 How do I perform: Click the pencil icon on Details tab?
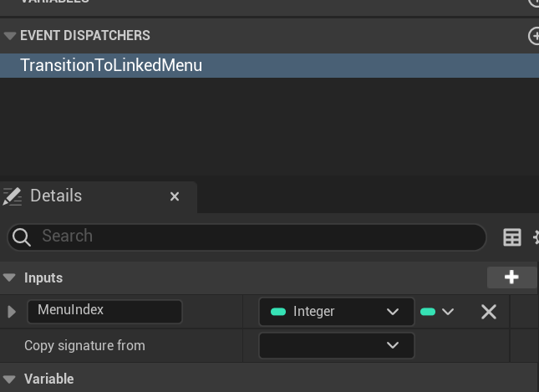tap(12, 196)
